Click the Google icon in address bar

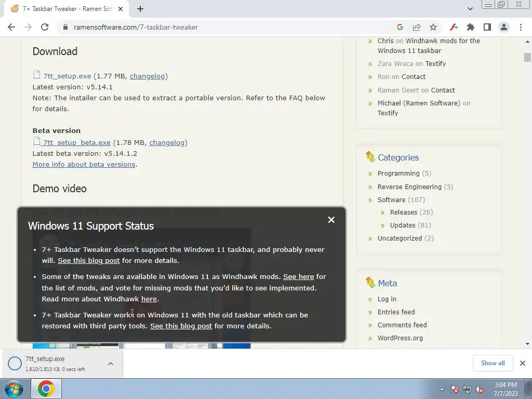pyautogui.click(x=400, y=27)
